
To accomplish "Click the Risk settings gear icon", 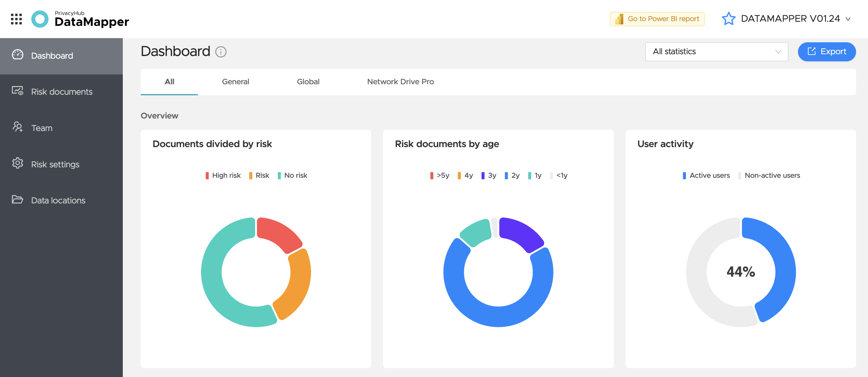I will point(18,163).
